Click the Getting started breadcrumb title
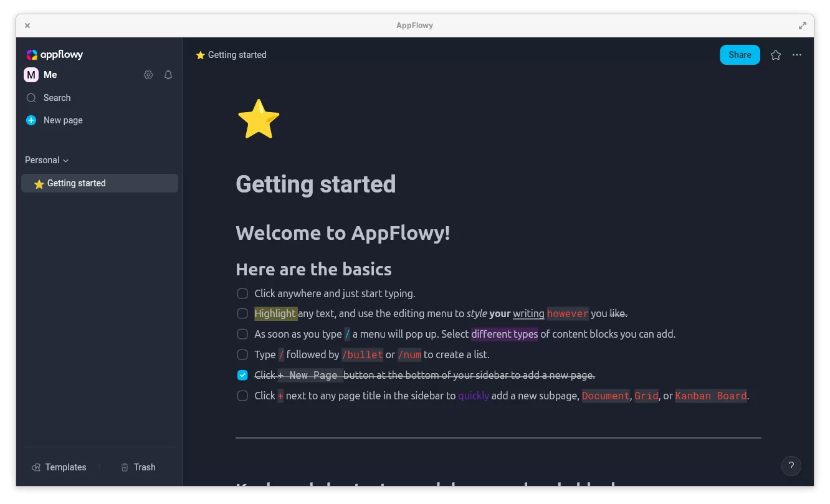This screenshot has width=830, height=504. [x=237, y=55]
